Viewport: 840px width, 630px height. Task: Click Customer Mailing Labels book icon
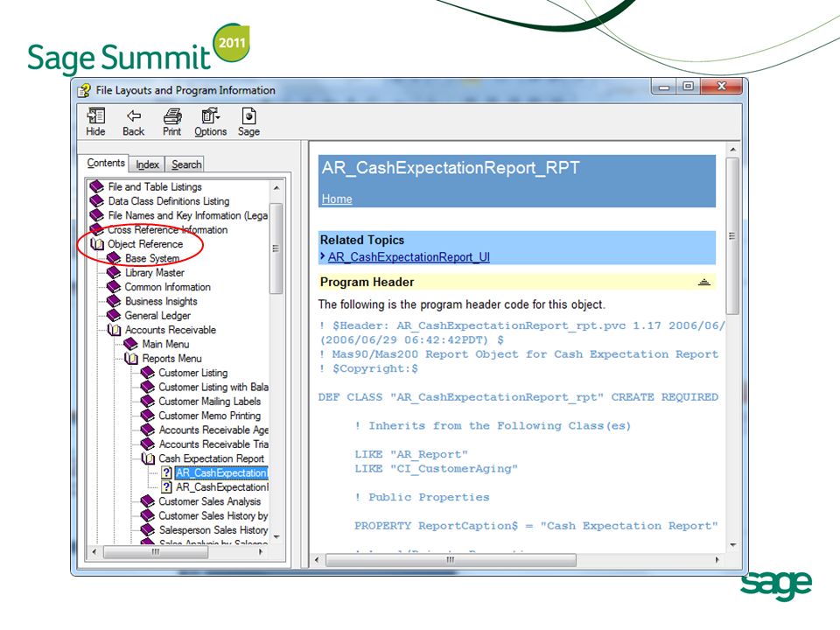click(x=147, y=402)
